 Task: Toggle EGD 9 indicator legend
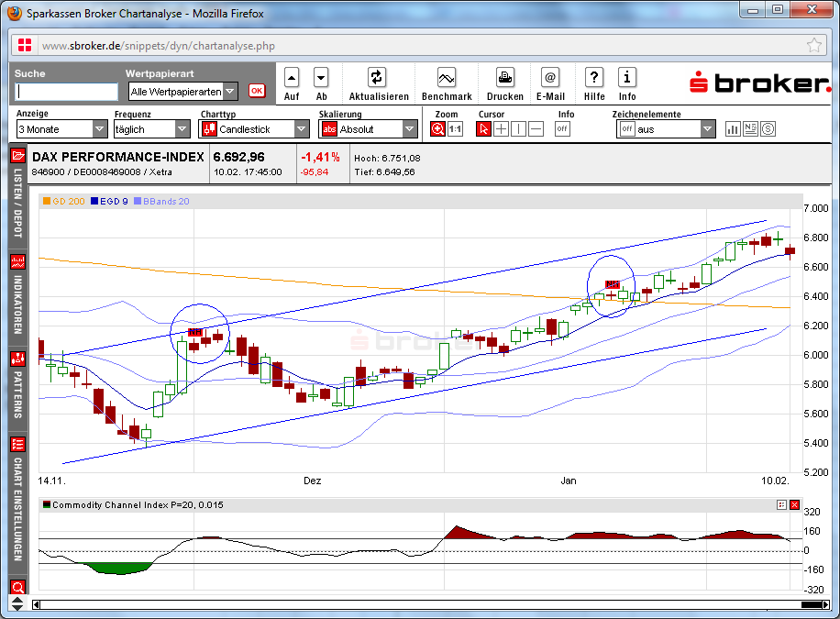click(x=109, y=202)
